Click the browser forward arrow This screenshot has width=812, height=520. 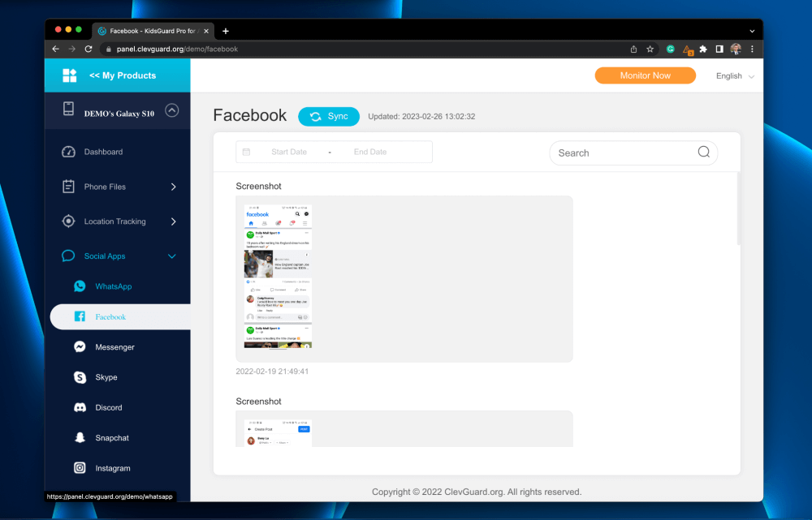point(72,49)
